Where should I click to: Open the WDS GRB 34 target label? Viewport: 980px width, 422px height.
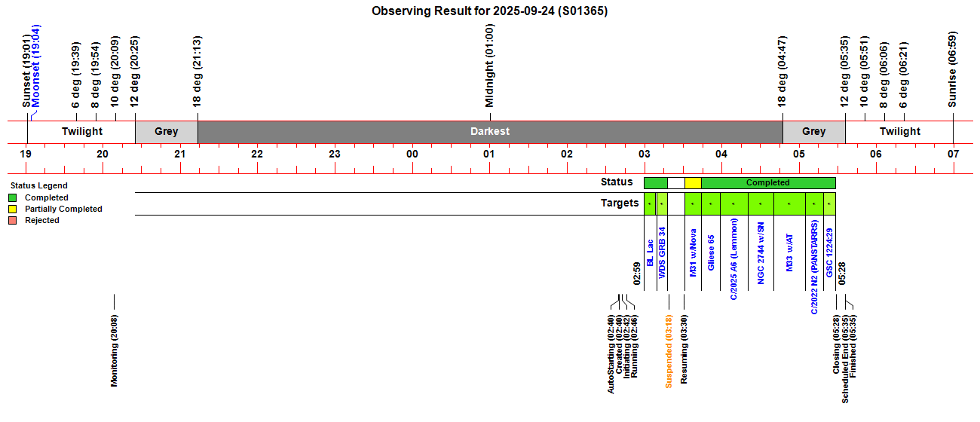pos(663,252)
